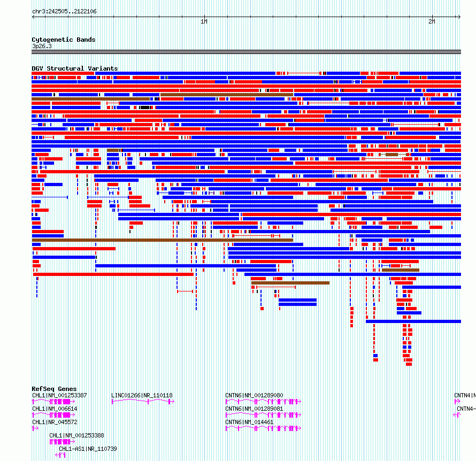Select the CNTN6 NM_014461 transcript glyph
Image resolution: width=476 pixels, height=461 pixels.
tap(263, 428)
